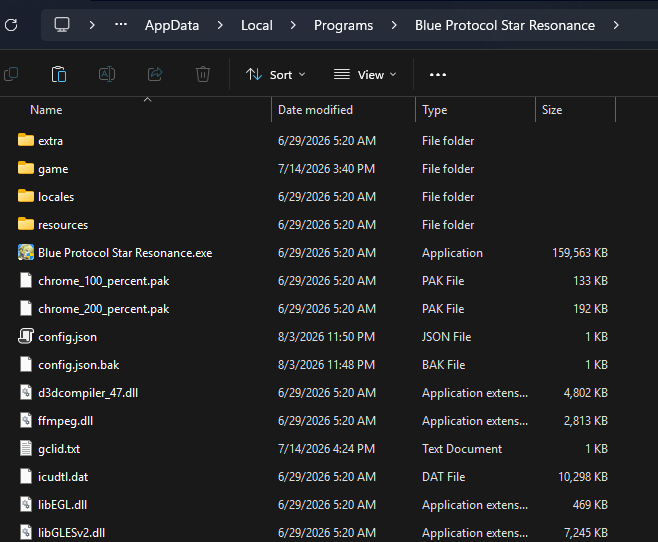Click the date '8/3/2026 11:50 PM'
This screenshot has width=658, height=542.
tap(326, 337)
